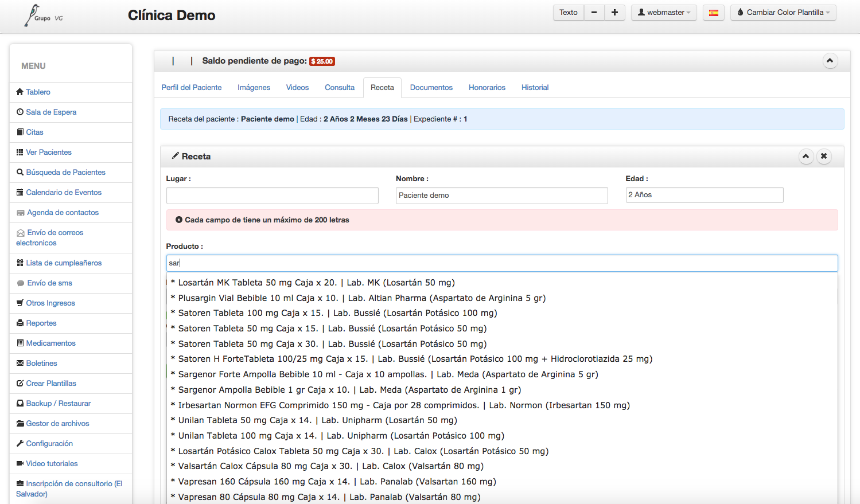Decrease text size with minus button
This screenshot has width=860, height=504.
point(594,13)
